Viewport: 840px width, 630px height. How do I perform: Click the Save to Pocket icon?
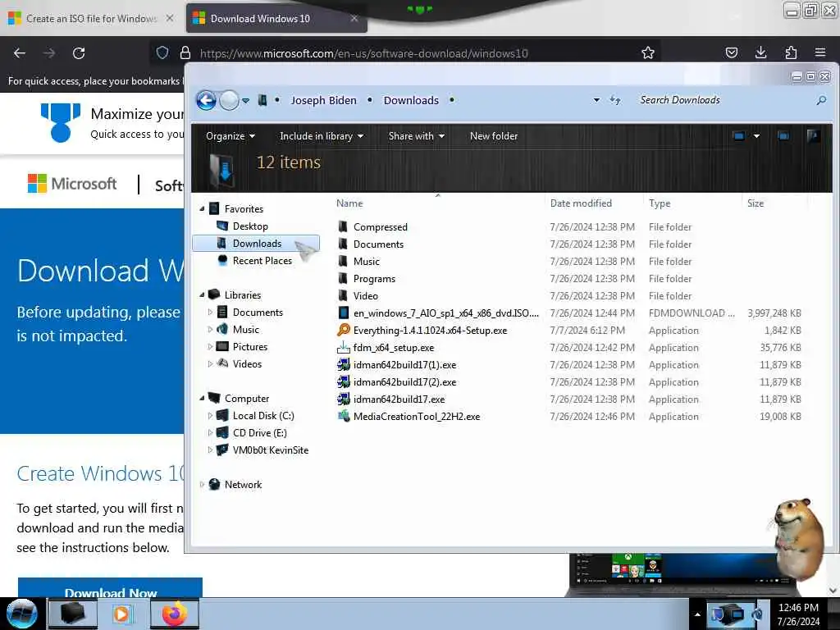[x=731, y=52]
